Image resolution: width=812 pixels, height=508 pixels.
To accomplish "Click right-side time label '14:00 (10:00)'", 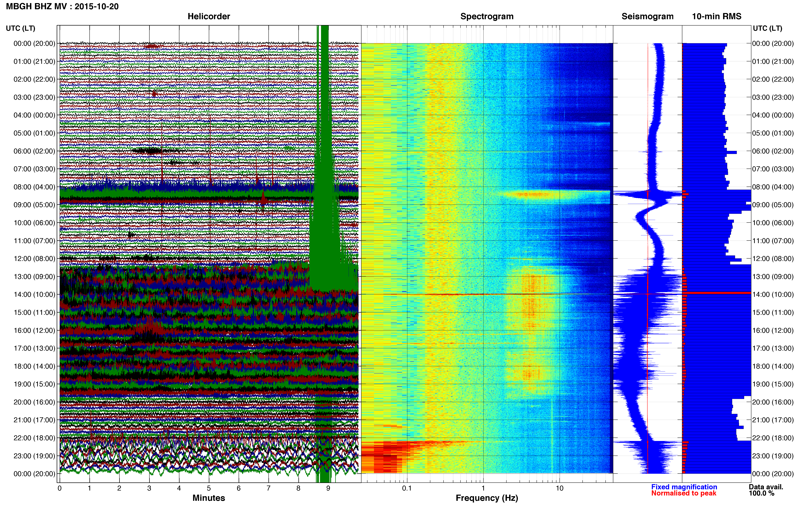I will 773,294.
